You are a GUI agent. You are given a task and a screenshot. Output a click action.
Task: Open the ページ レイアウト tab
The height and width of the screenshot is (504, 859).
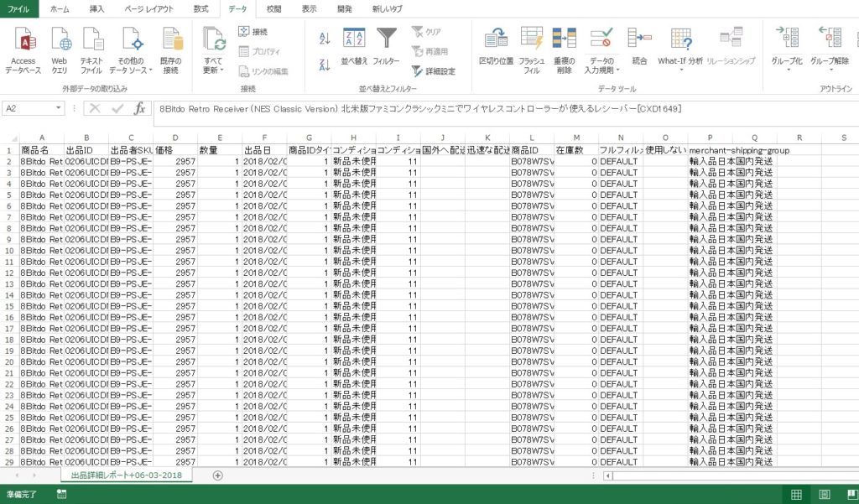[x=148, y=8]
